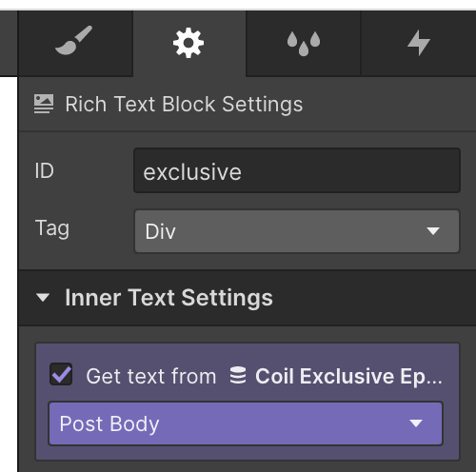Select the Settings gear tab
This screenshot has width=476, height=472.
tap(188, 43)
